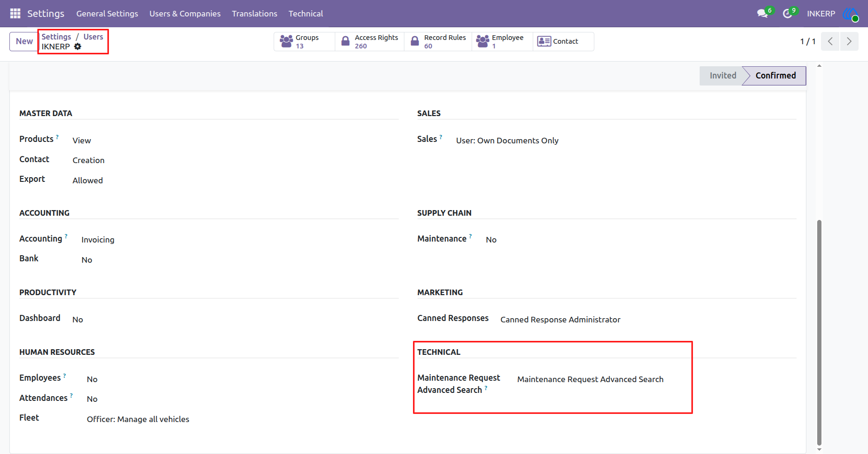Open the activities clock icon

(x=787, y=14)
